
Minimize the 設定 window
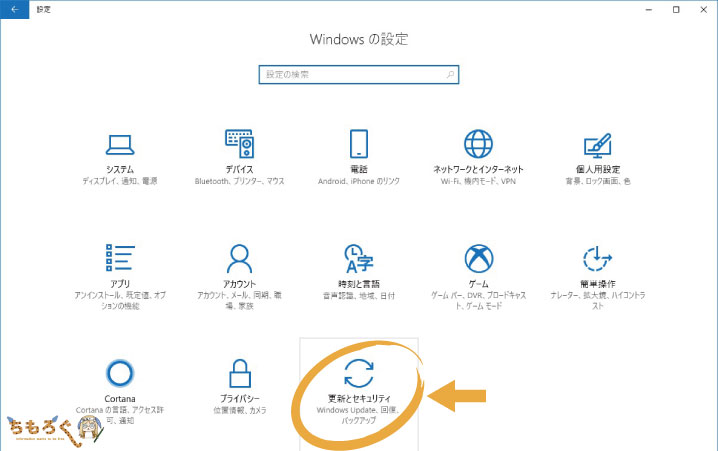click(648, 9)
